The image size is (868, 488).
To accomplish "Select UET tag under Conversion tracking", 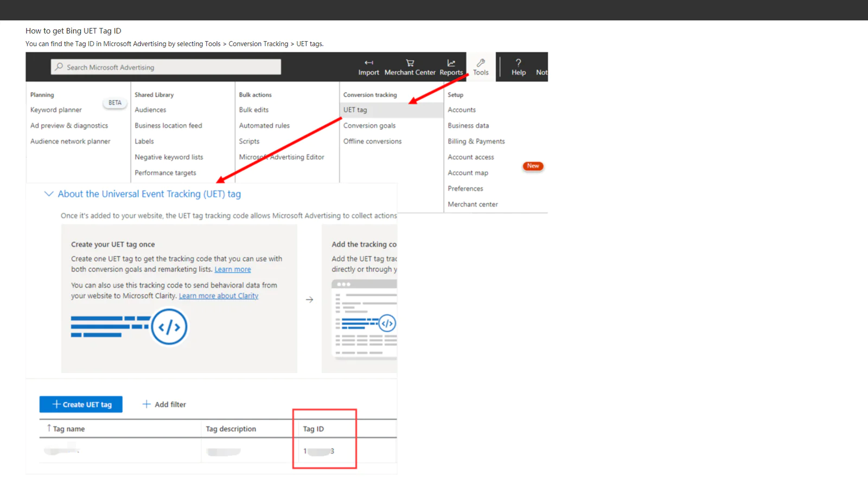I will [392, 110].
